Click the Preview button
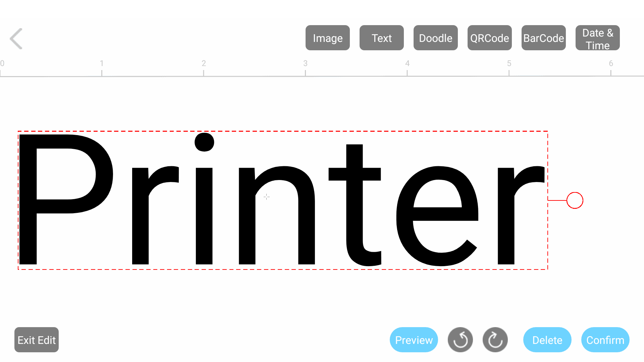644x362 pixels. tap(414, 340)
